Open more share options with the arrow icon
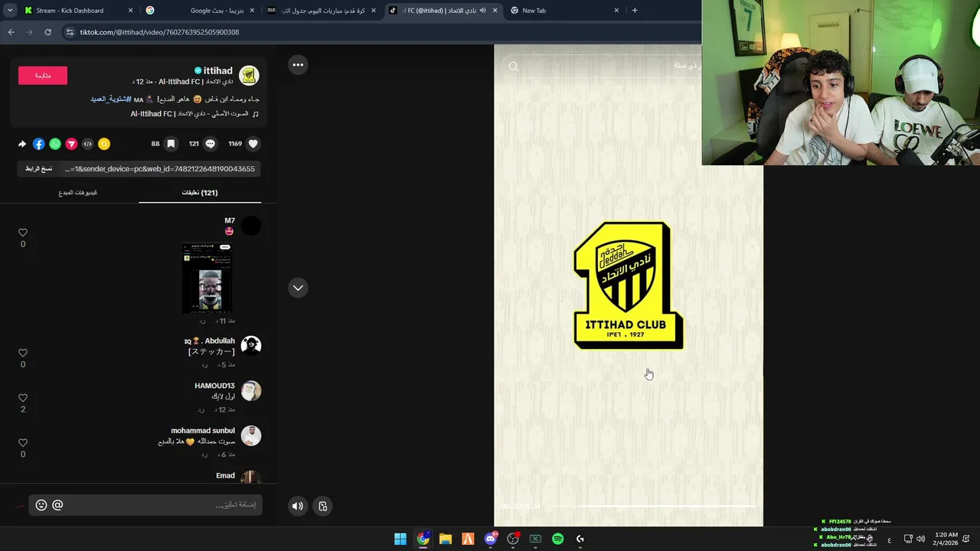This screenshot has width=980, height=551. (22, 144)
